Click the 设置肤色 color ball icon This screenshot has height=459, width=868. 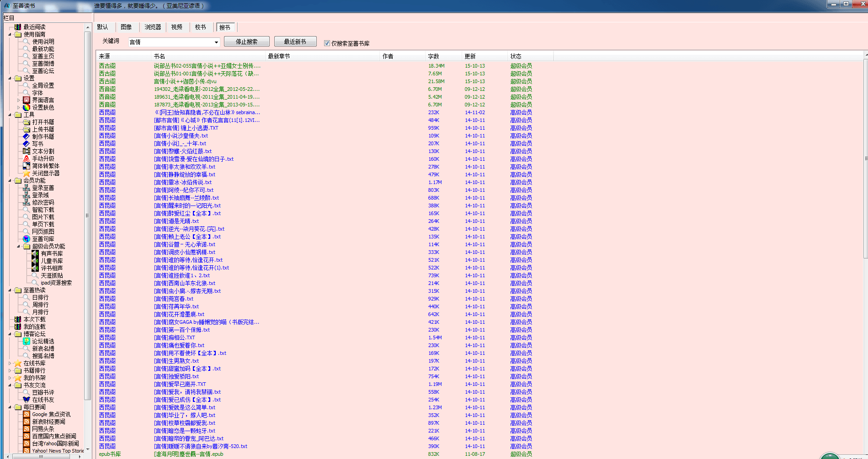27,107
